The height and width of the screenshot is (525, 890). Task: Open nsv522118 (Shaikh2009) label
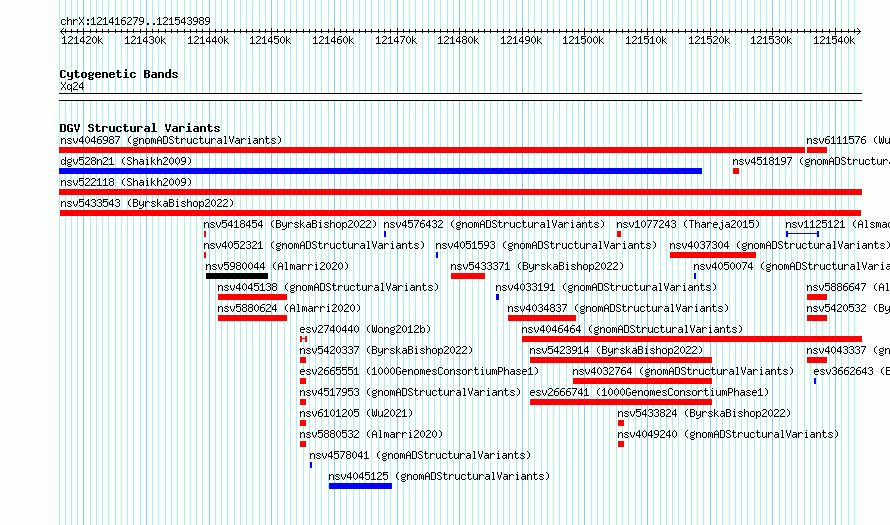(x=126, y=182)
